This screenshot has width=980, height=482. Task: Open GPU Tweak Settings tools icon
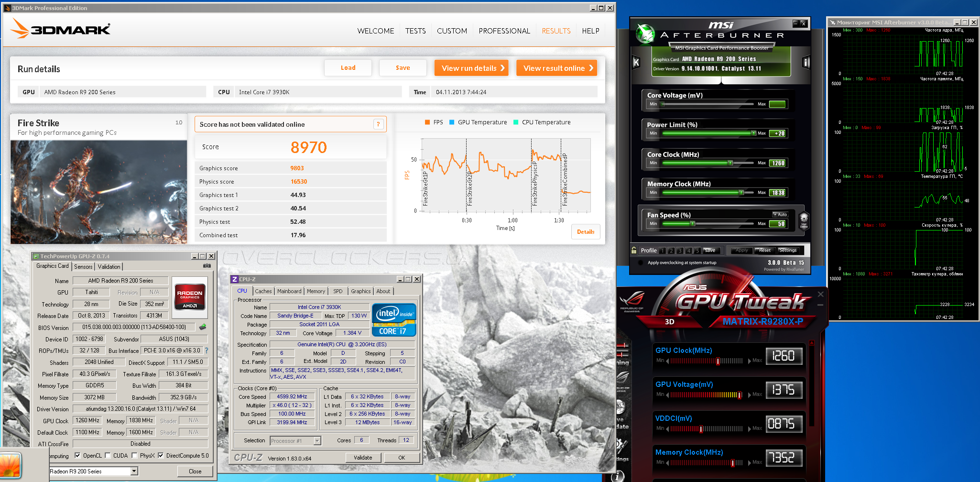[621, 445]
